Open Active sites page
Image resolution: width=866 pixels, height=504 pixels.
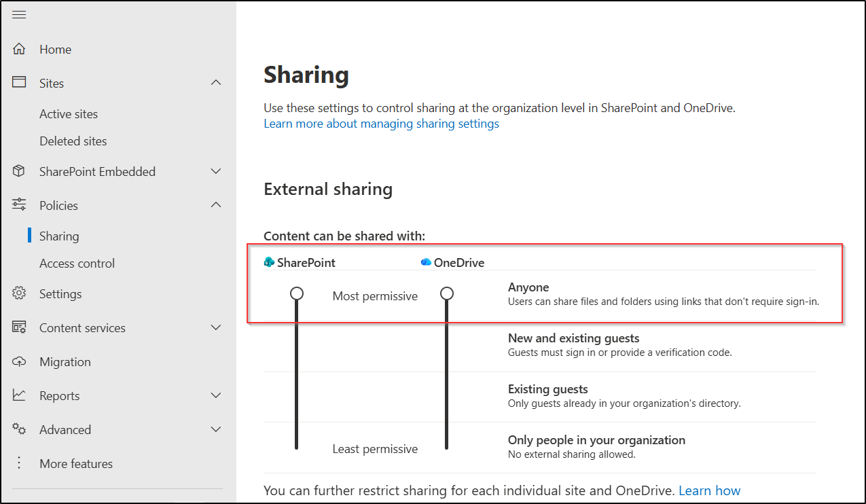click(69, 113)
